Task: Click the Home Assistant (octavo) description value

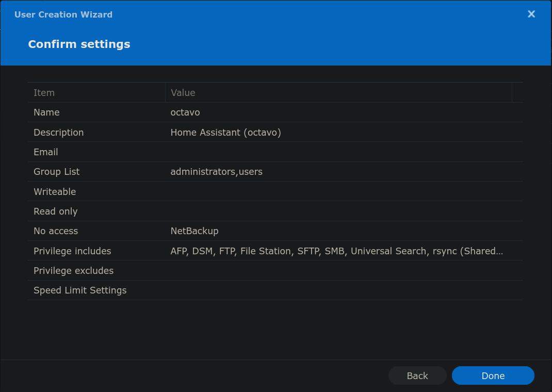Action: 225,133
